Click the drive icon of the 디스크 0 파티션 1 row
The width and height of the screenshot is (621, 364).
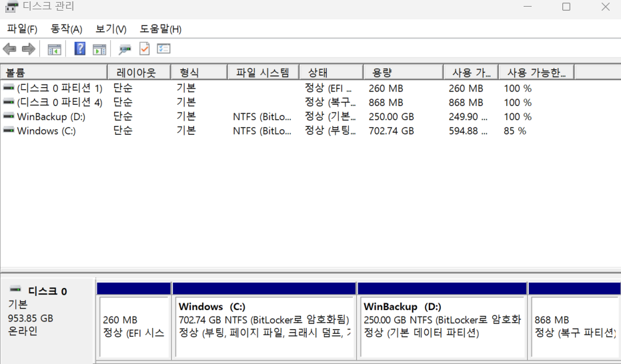click(x=9, y=87)
